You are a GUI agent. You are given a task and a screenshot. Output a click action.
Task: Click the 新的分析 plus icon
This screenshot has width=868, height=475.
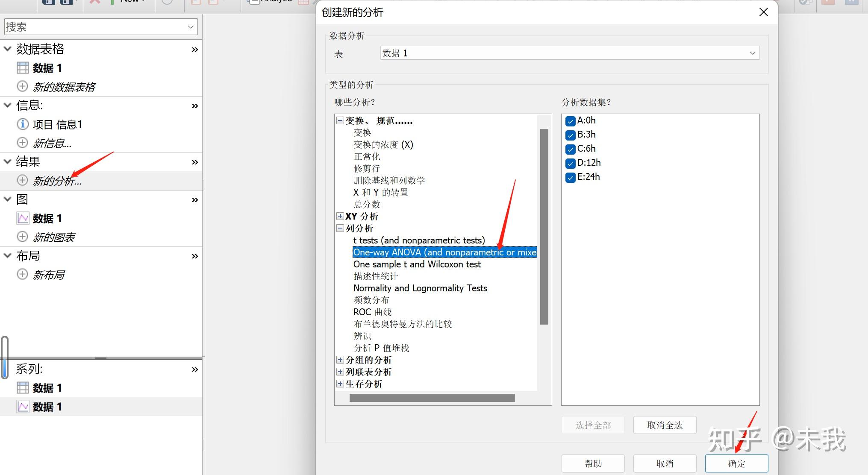click(x=22, y=180)
